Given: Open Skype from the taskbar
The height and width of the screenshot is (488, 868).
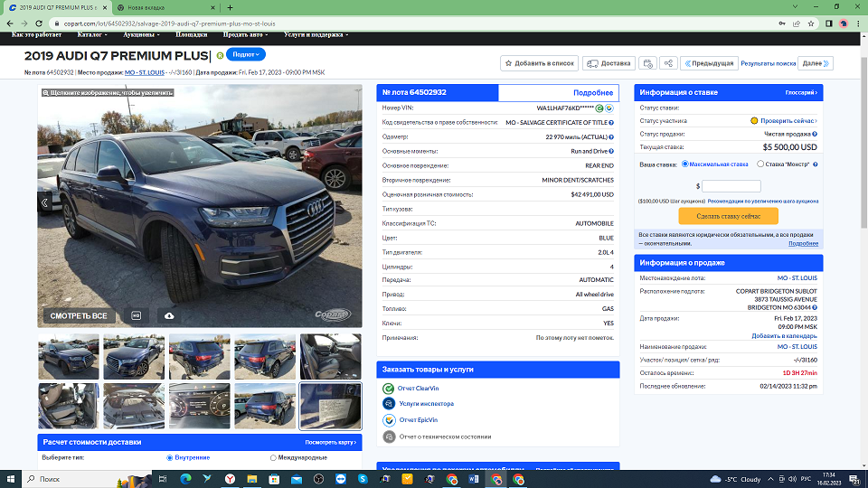Looking at the screenshot, I should tap(363, 479).
